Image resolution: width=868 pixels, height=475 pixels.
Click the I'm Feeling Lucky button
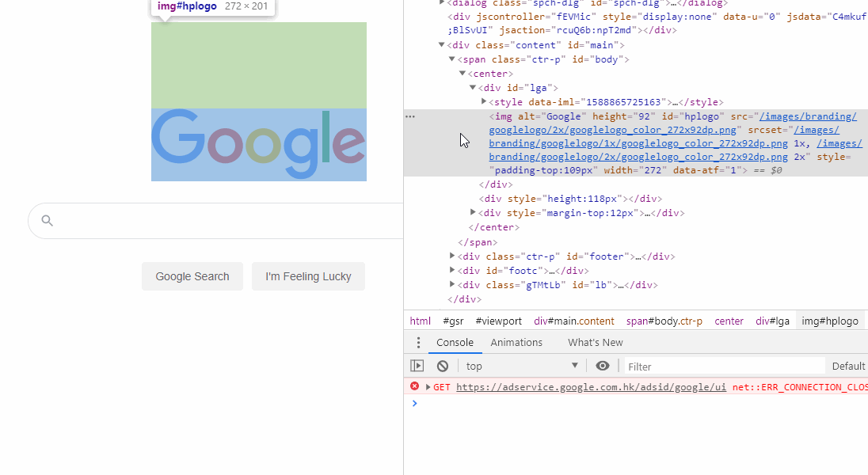click(x=308, y=276)
